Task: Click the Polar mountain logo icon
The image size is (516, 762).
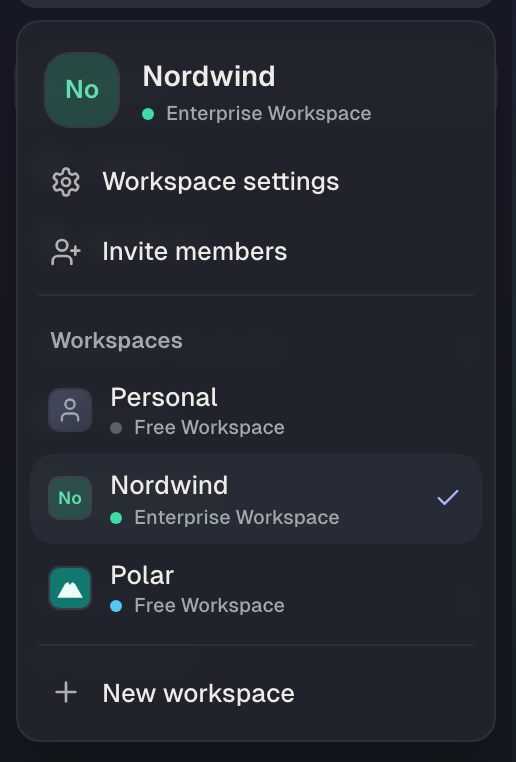Action: 70,588
